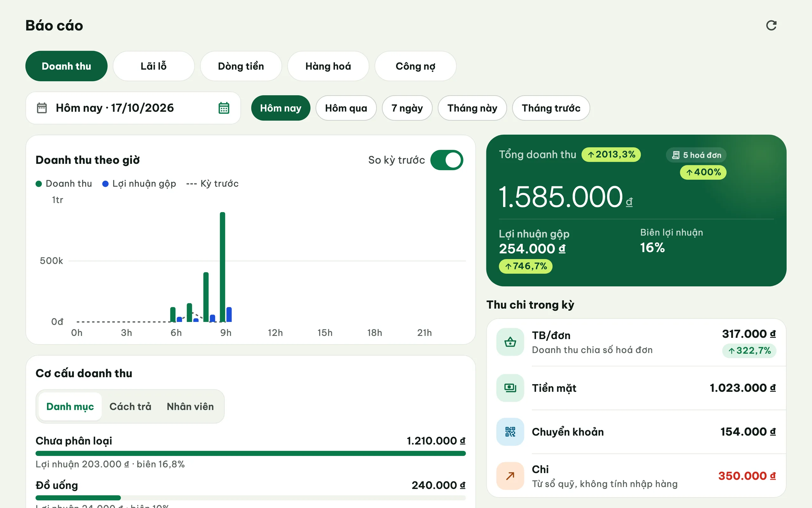Click the 154.000 đ Chuyển khoản amount
812x508 pixels.
(x=748, y=432)
